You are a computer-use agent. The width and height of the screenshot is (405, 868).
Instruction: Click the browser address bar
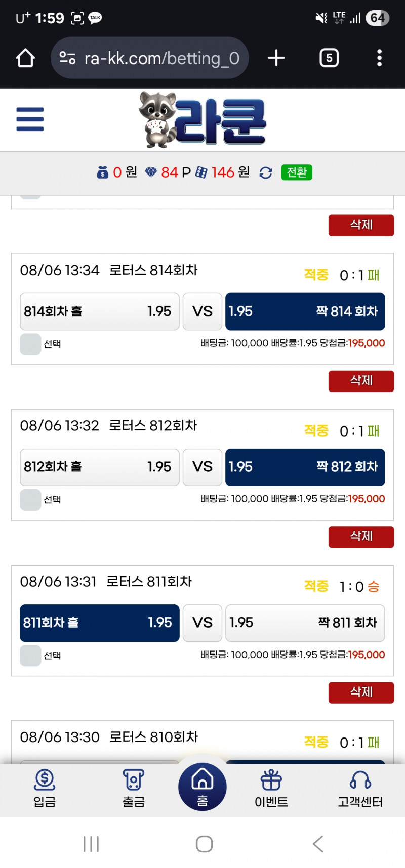coord(150,58)
